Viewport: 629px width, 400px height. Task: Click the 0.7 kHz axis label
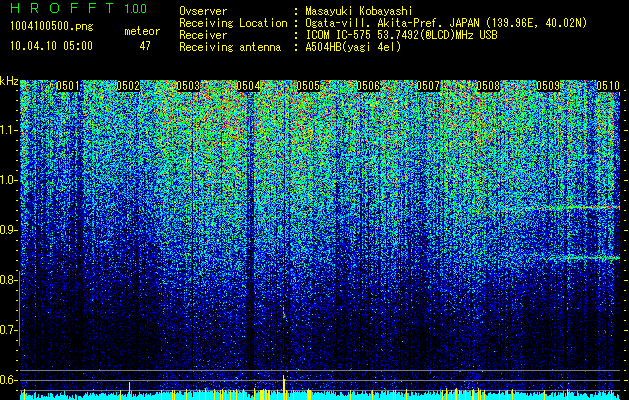point(7,330)
